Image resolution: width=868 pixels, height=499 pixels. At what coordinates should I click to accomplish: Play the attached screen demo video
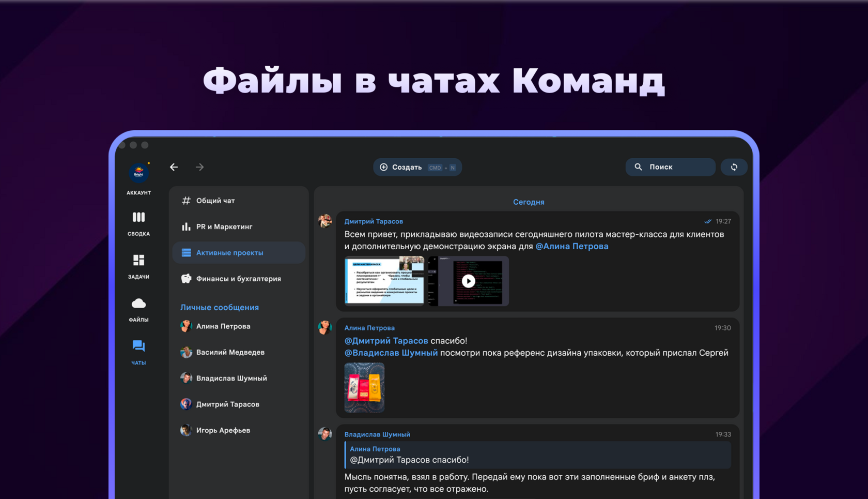[468, 281]
